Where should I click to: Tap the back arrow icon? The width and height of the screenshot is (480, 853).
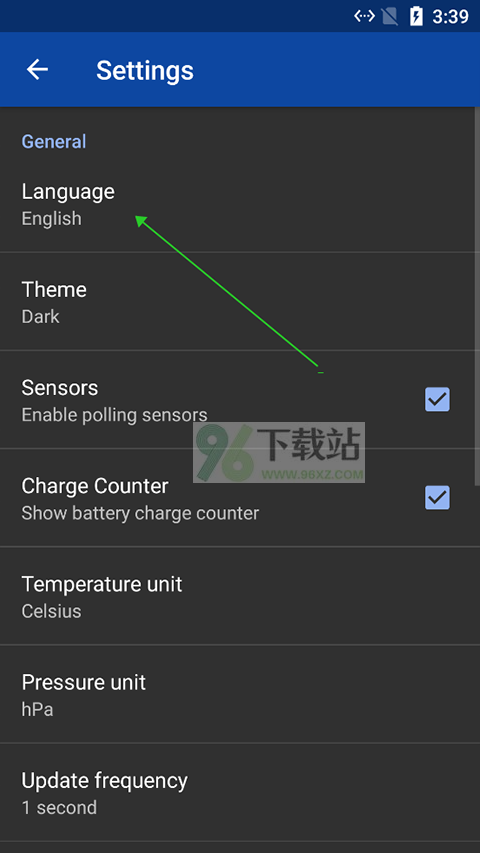pyautogui.click(x=38, y=70)
